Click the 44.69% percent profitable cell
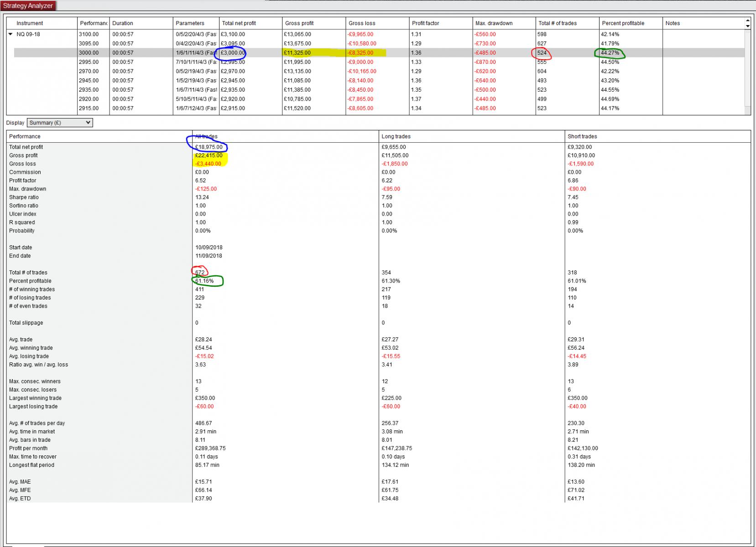 [x=610, y=99]
